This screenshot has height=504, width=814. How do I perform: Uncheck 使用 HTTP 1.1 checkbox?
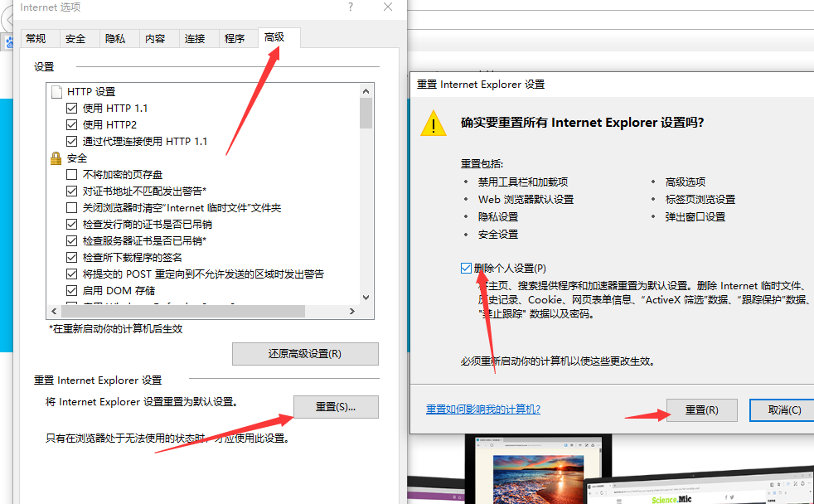coord(71,109)
